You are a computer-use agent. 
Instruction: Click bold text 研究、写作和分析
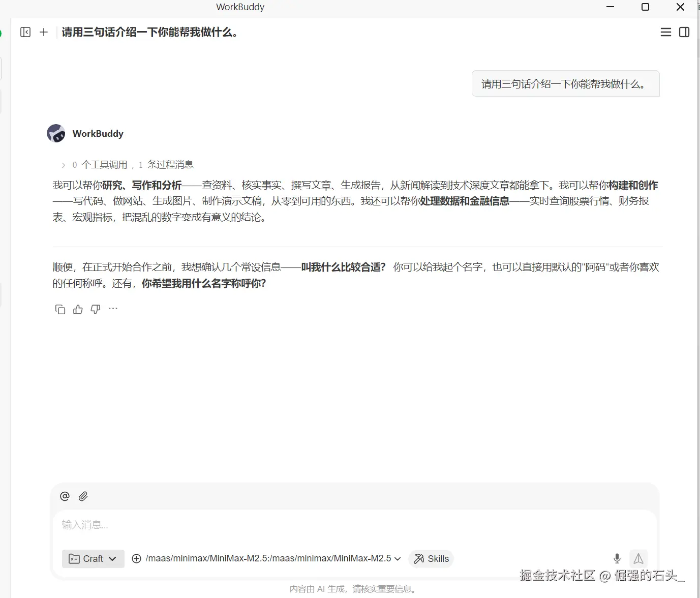coord(142,185)
